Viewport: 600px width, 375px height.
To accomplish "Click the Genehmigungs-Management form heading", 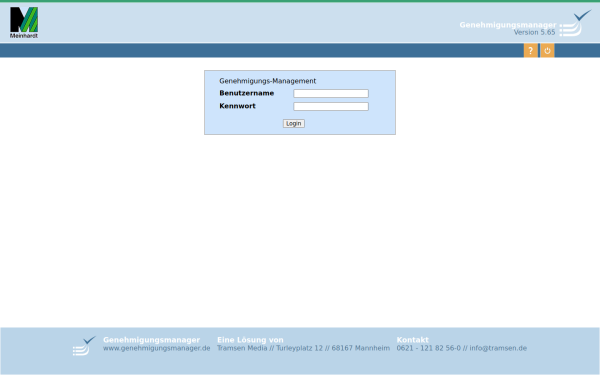I will 267,81.
